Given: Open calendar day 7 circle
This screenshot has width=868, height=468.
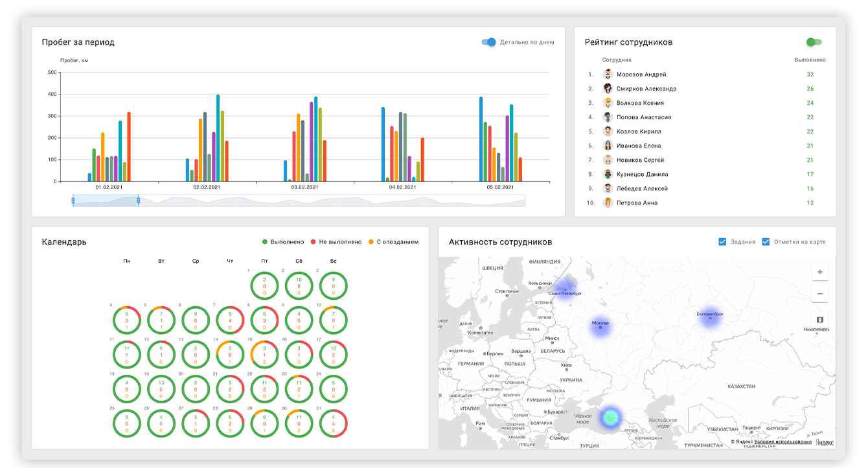Looking at the screenshot, I should (230, 320).
